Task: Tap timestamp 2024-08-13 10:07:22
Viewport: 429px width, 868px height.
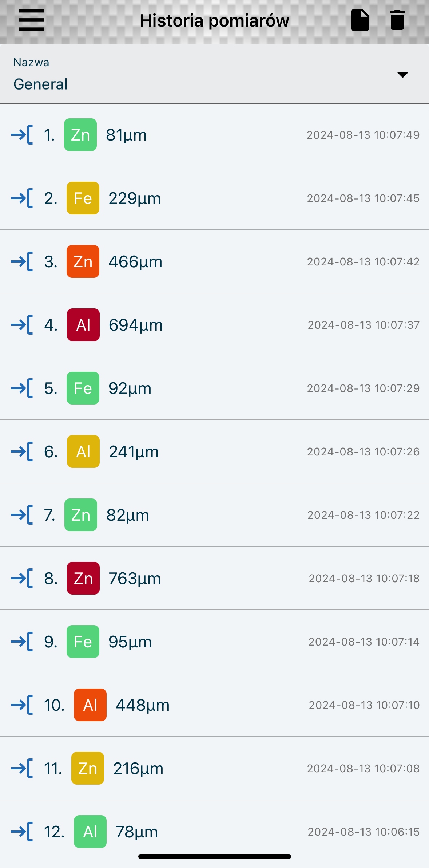Action: coord(363,515)
